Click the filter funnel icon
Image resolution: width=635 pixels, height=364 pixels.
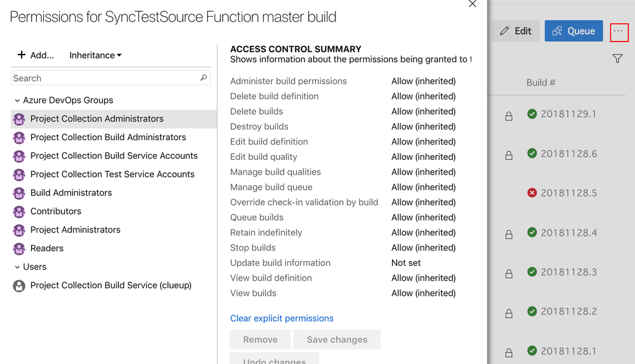[617, 59]
